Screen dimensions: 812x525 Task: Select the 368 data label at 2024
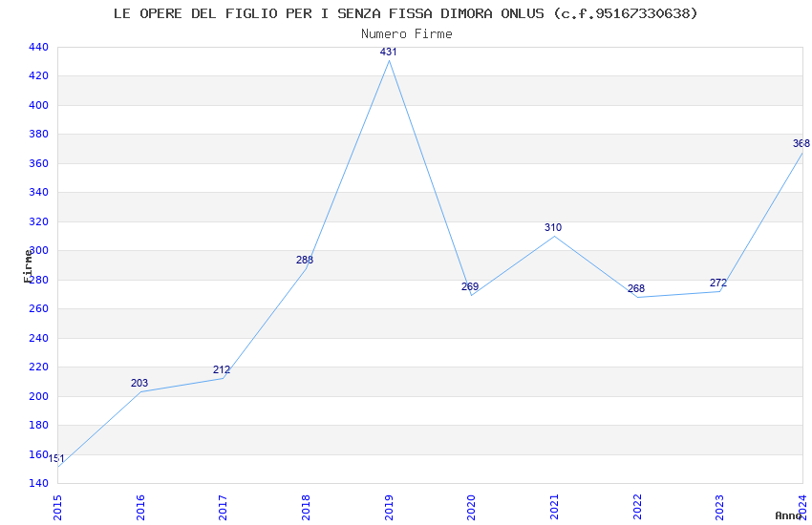pyautogui.click(x=801, y=143)
